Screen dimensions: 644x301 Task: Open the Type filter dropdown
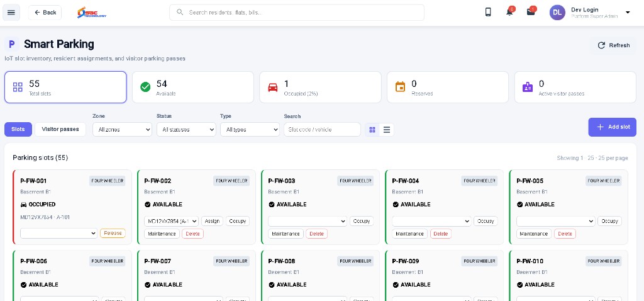(250, 130)
